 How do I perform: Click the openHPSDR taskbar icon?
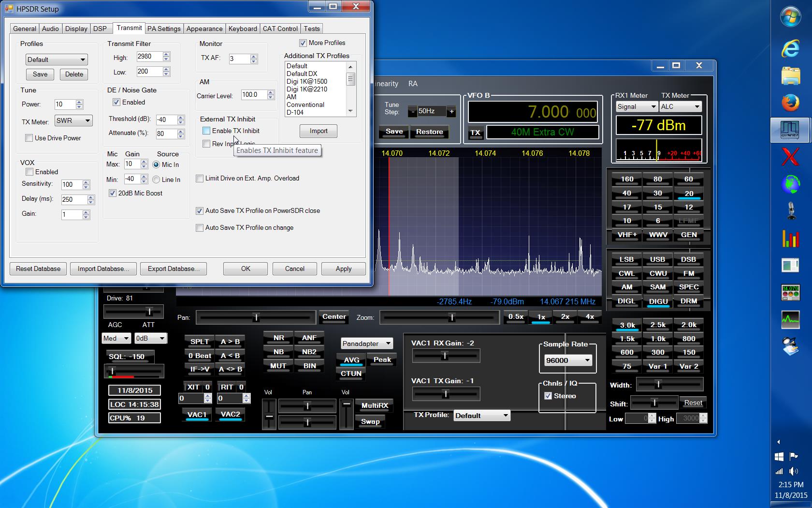point(791,130)
